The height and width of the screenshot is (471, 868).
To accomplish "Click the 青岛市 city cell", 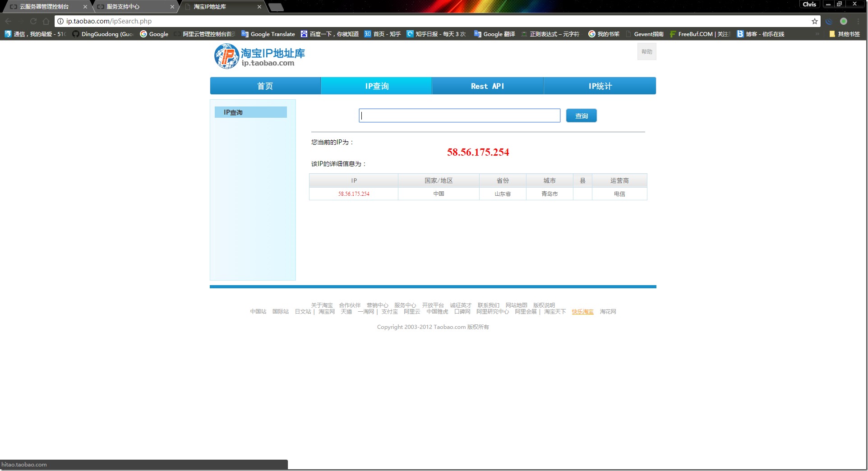I will (x=549, y=194).
